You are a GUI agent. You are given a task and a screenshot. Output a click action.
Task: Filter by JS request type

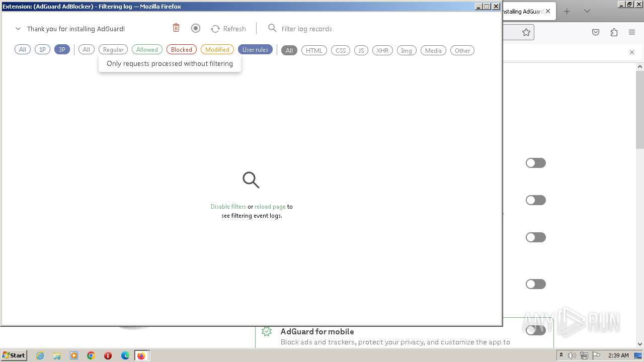coord(361,50)
